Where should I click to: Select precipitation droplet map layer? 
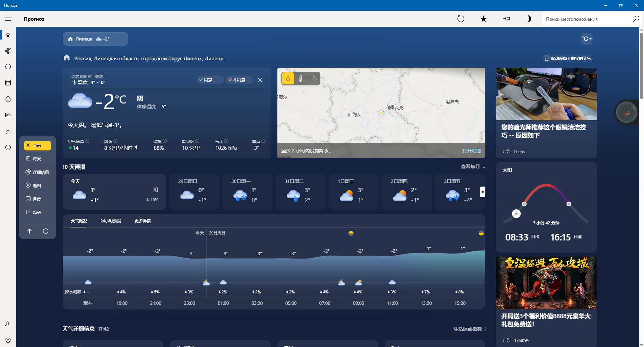tap(288, 78)
